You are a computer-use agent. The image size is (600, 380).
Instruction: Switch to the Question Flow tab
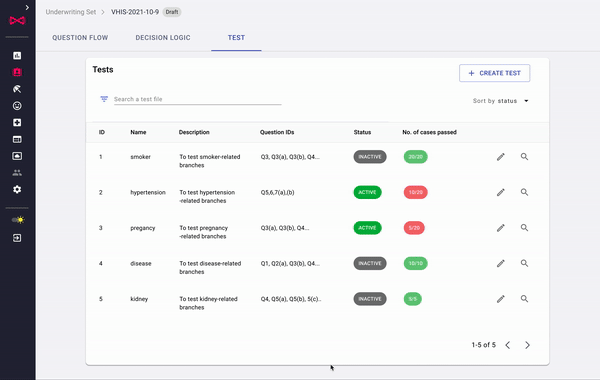point(80,38)
